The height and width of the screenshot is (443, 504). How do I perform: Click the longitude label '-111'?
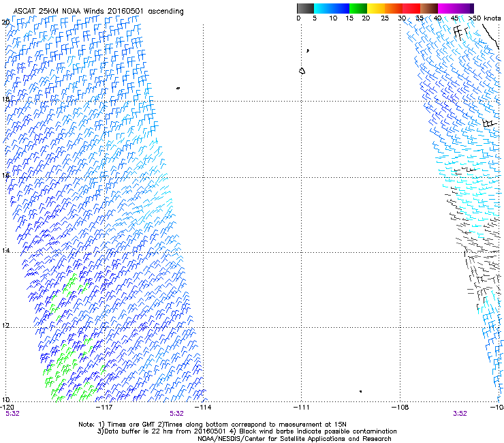(x=301, y=407)
